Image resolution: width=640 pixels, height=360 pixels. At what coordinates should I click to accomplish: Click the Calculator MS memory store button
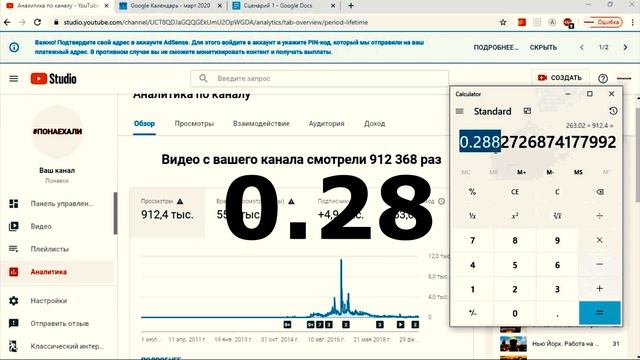(x=578, y=172)
